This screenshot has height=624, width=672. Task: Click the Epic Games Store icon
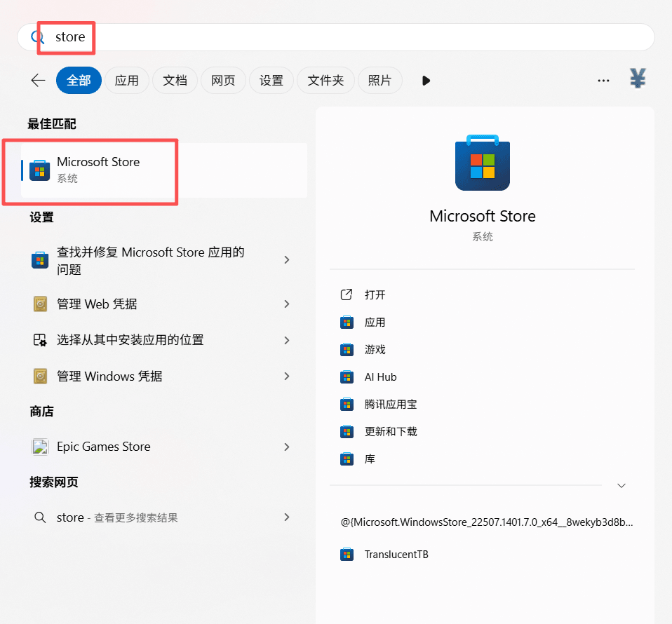pos(40,447)
